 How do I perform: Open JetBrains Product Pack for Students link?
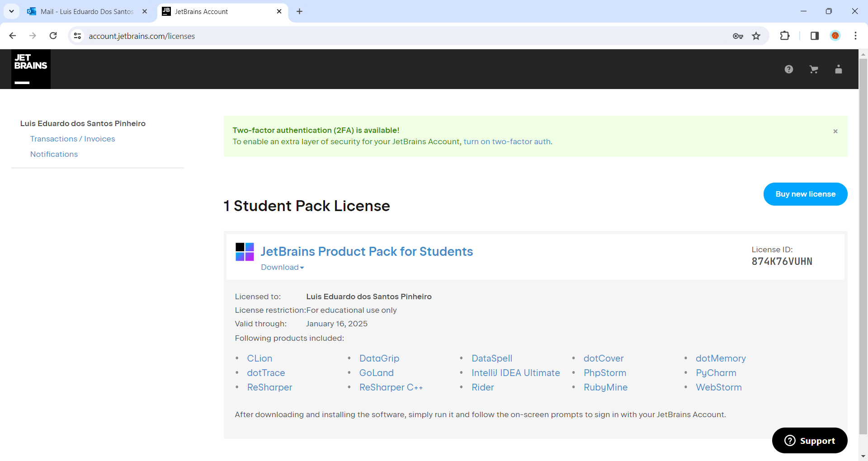pos(367,251)
